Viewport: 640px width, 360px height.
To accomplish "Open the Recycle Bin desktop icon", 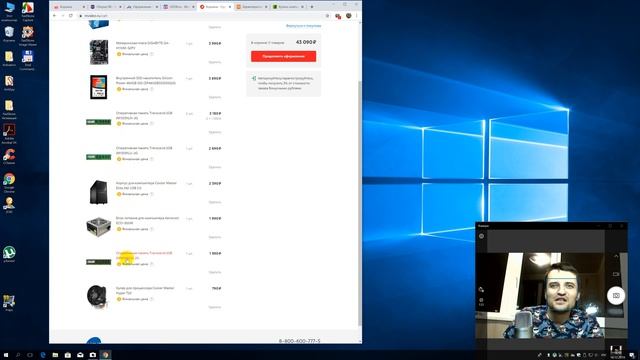I will click(x=9, y=34).
